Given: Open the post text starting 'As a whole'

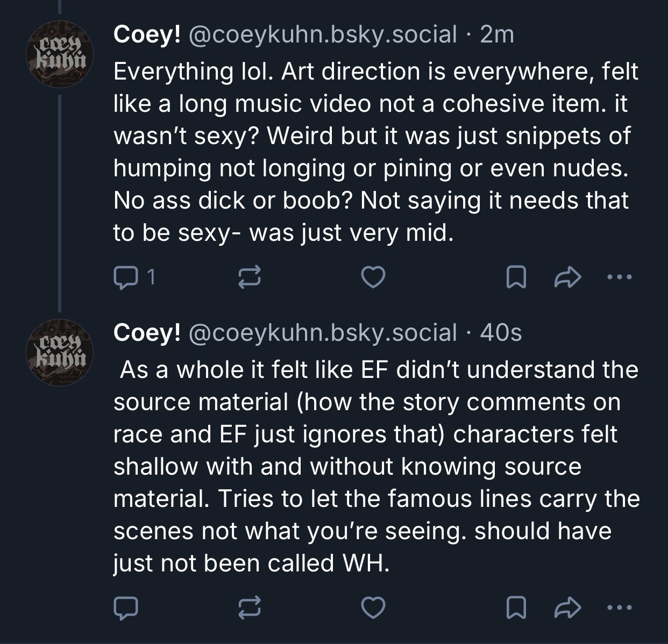Looking at the screenshot, I should (x=375, y=466).
